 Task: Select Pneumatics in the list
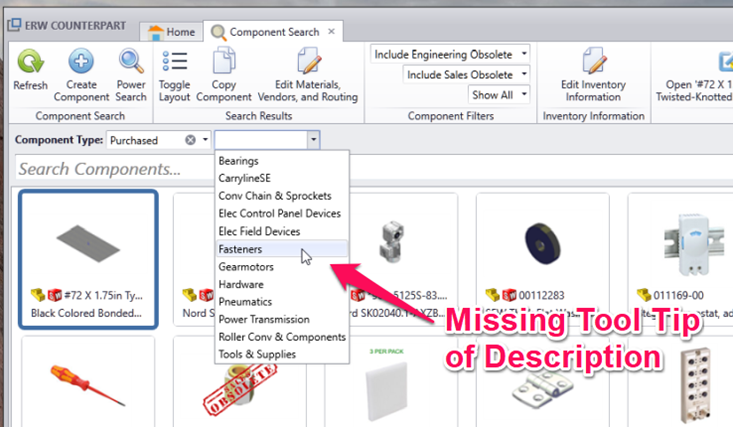[x=247, y=301]
